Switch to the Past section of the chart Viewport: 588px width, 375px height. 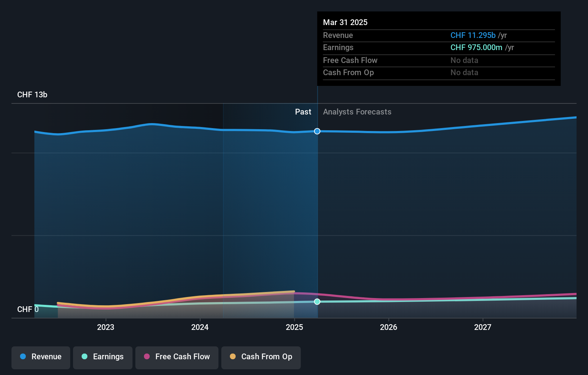coord(303,112)
